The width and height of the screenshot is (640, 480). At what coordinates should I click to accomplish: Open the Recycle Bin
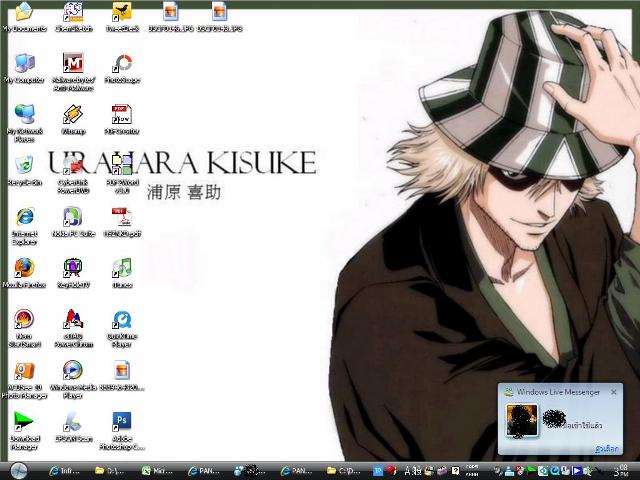tap(24, 171)
